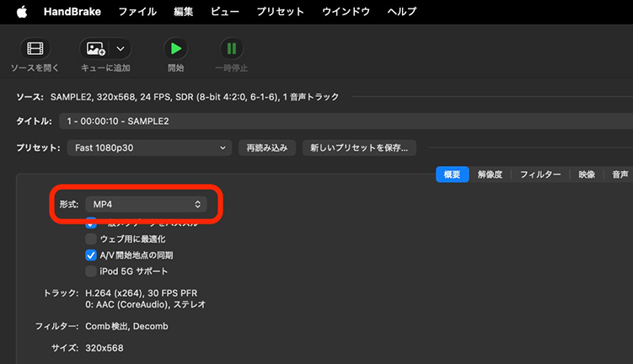Screen dimensions: 633x364
Task: Switch to the 概要 tab
Action: [452, 174]
